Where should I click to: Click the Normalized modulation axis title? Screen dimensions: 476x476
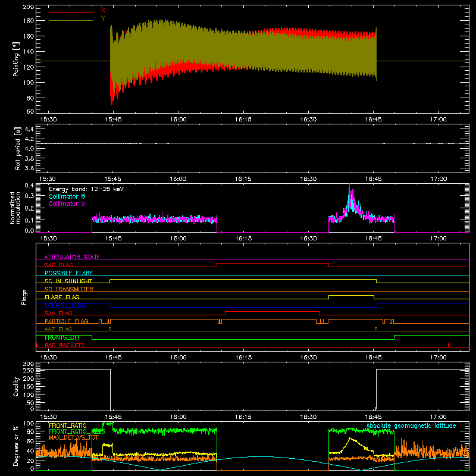tap(15, 208)
